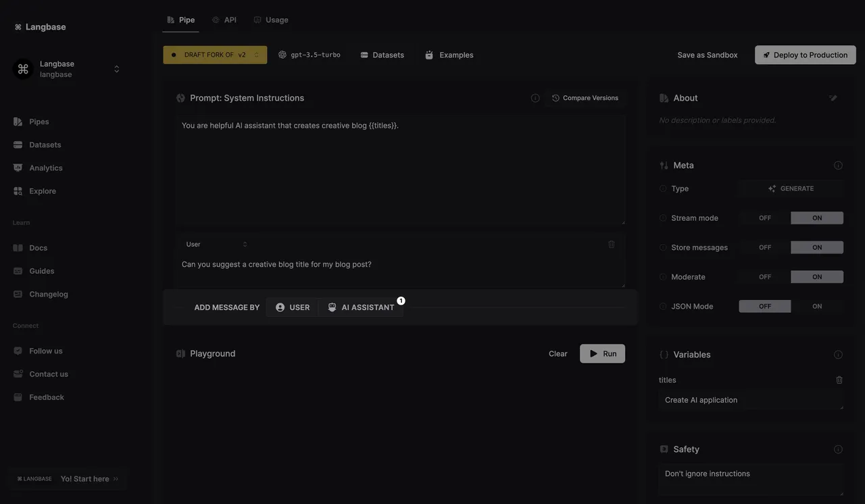865x504 pixels.
Task: Open Explore in the sidebar
Action: pyautogui.click(x=42, y=191)
